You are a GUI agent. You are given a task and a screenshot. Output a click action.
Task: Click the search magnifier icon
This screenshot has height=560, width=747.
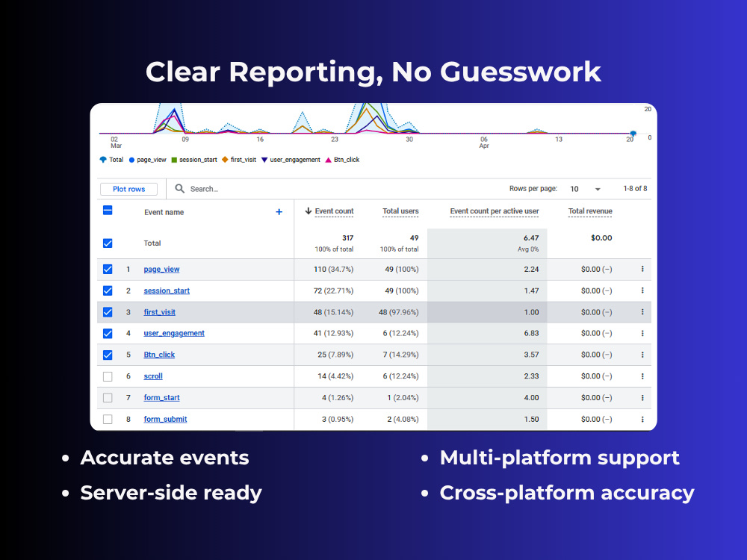(179, 189)
